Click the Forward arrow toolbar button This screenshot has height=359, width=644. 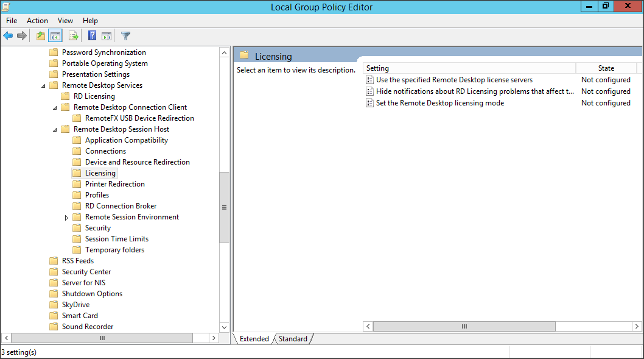(x=22, y=36)
